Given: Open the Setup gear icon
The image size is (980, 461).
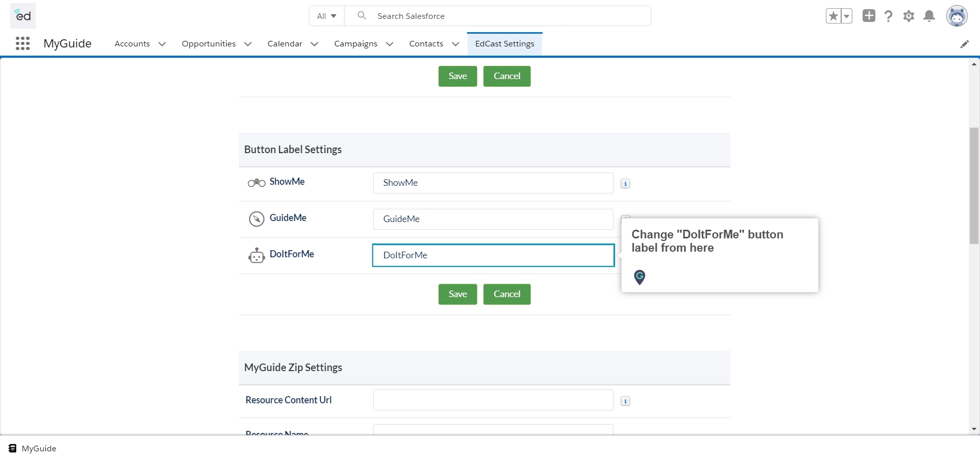Looking at the screenshot, I should click(909, 16).
